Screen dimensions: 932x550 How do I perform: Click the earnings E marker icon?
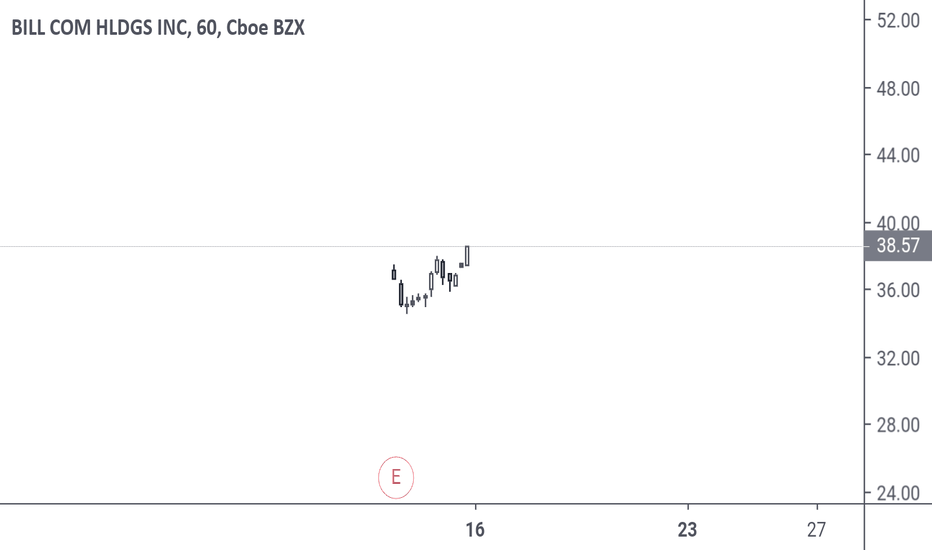(x=396, y=477)
